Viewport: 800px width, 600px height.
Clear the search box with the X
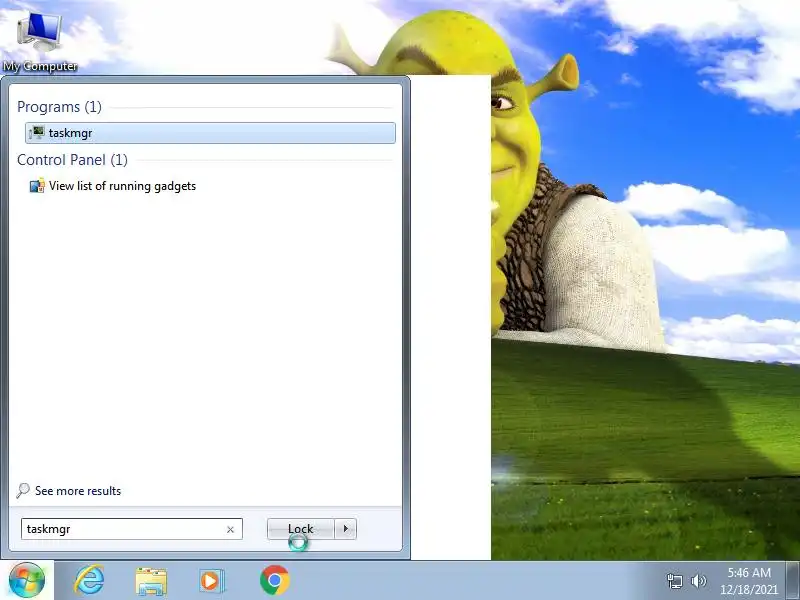pos(231,530)
